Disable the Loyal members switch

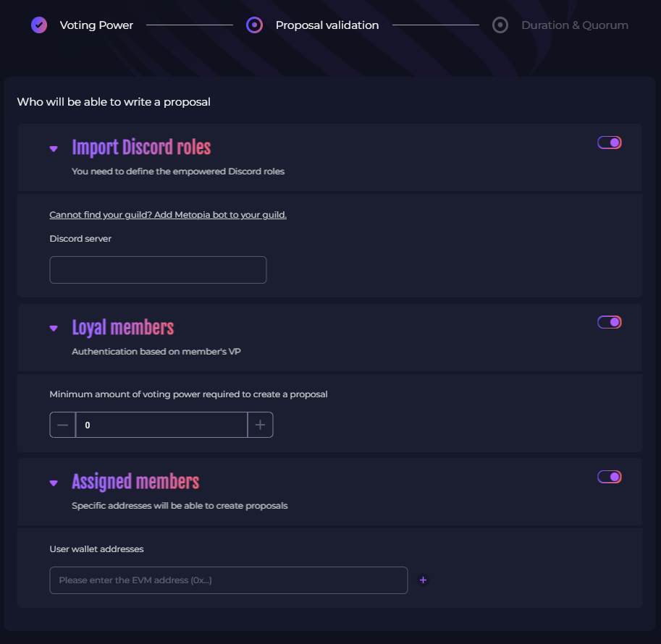point(609,322)
